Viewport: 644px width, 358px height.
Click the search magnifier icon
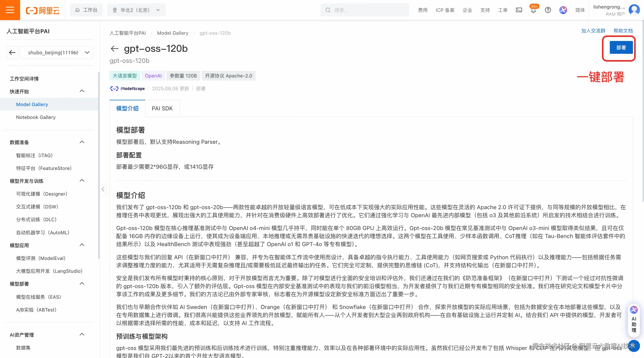point(328,10)
